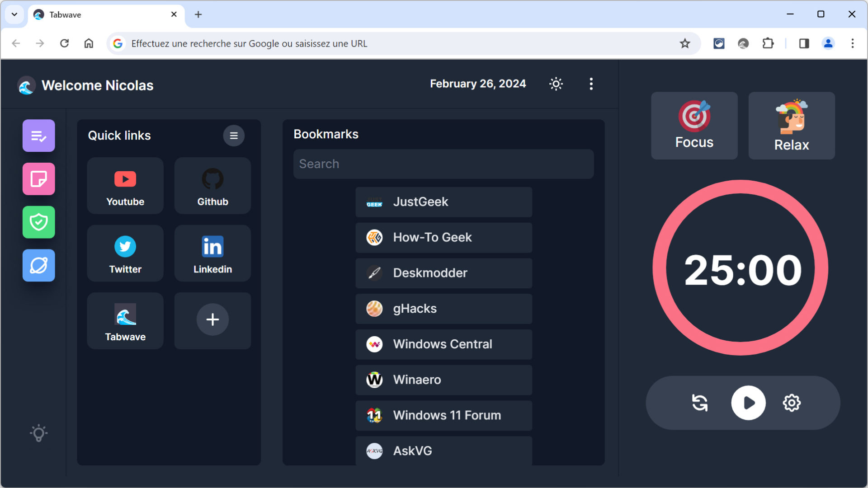Open the JustGeek bookmark

tap(443, 202)
